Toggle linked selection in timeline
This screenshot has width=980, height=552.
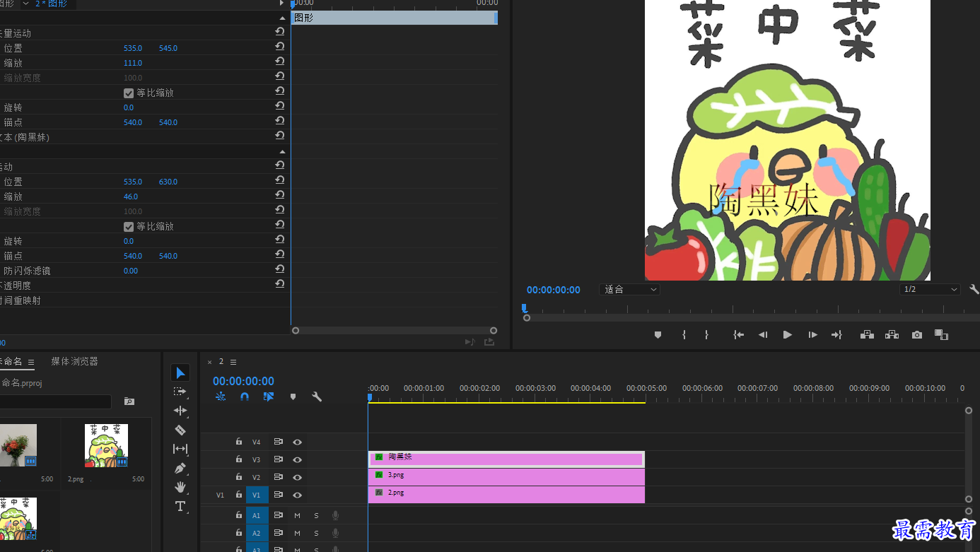tap(269, 397)
